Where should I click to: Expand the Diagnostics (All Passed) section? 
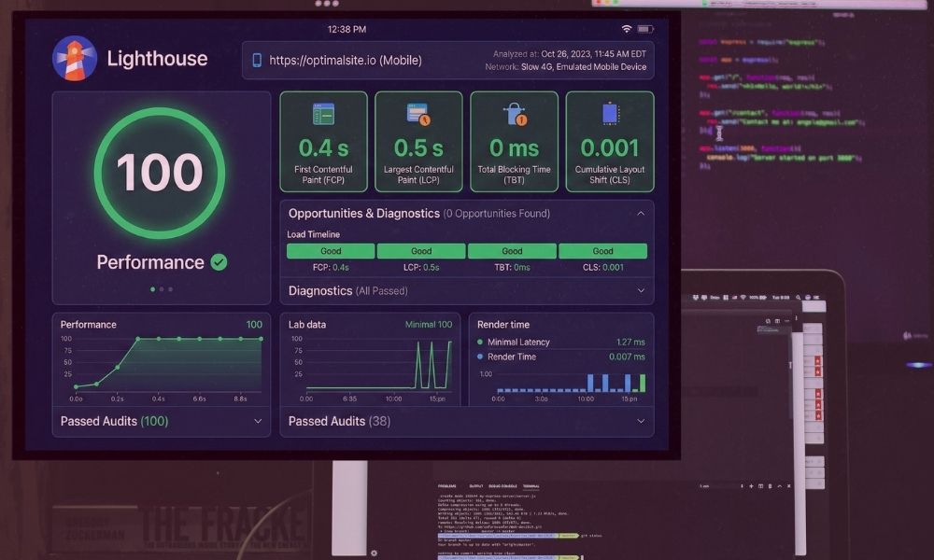(x=641, y=291)
